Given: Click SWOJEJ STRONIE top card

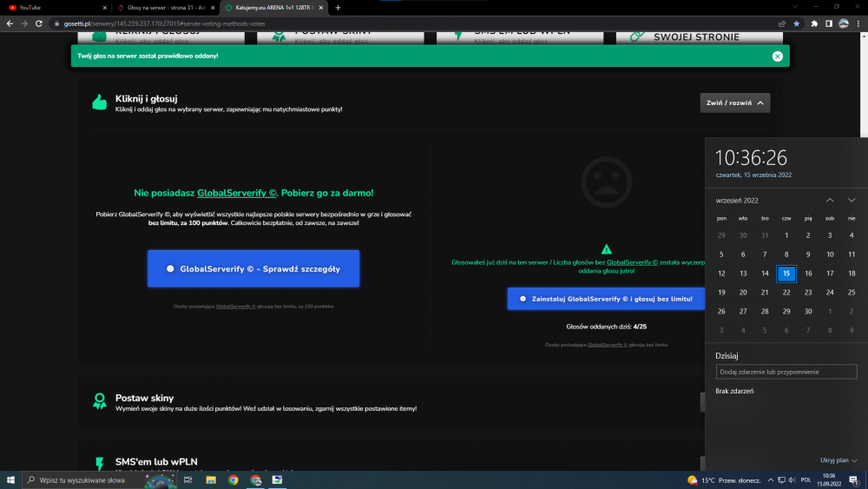Looking at the screenshot, I should pyautogui.click(x=699, y=37).
